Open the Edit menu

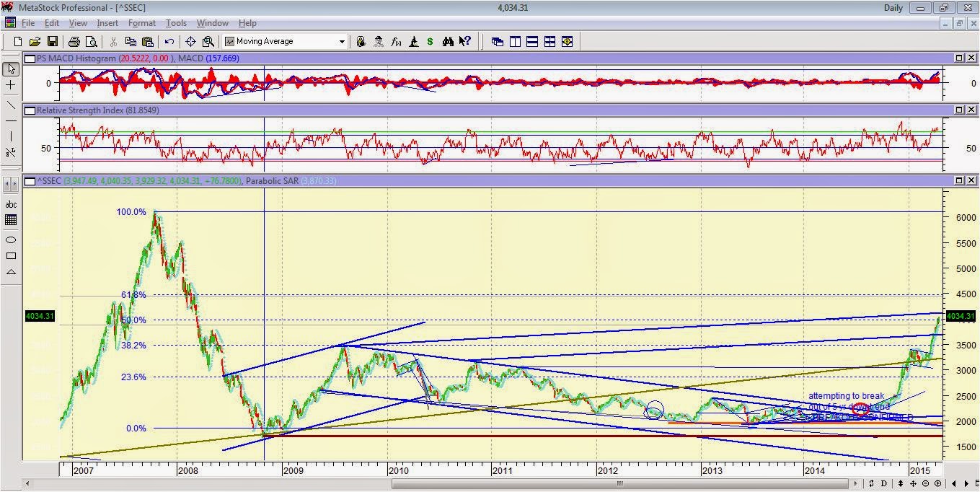click(x=51, y=24)
